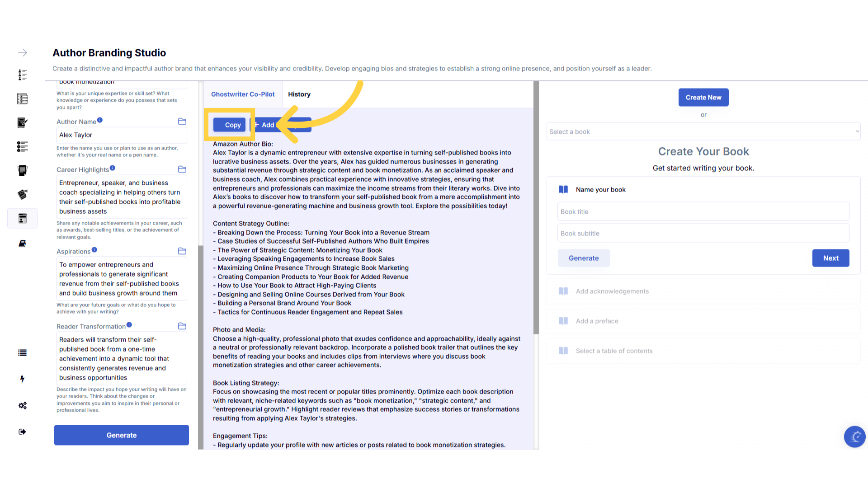Switch to the History tab
The width and height of the screenshot is (868, 488).
[x=299, y=94]
